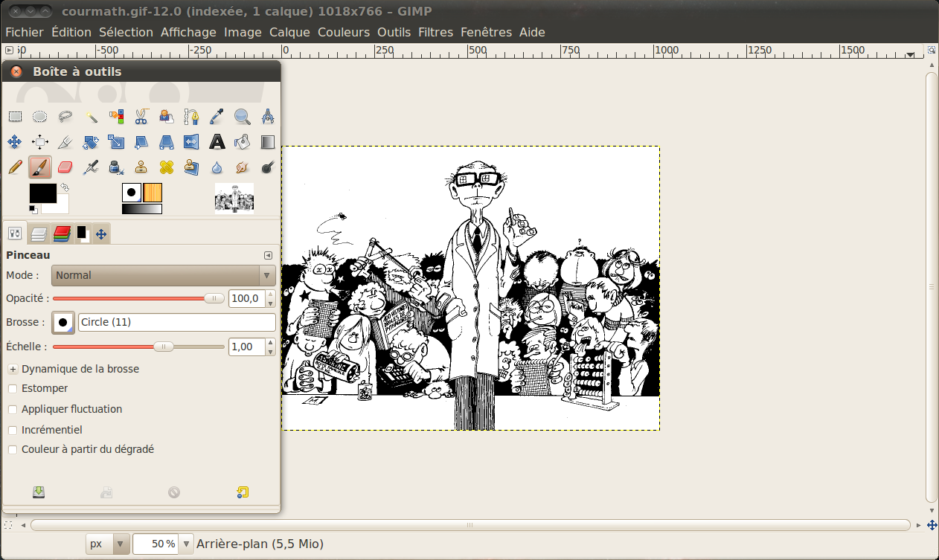Check the Appliquer fluctuation option
939x560 pixels.
(x=13, y=409)
